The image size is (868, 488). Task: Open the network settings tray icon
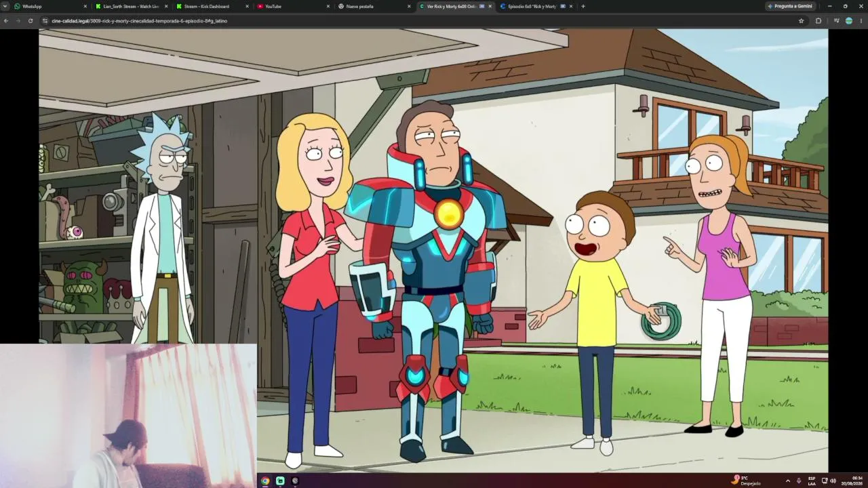point(825,481)
